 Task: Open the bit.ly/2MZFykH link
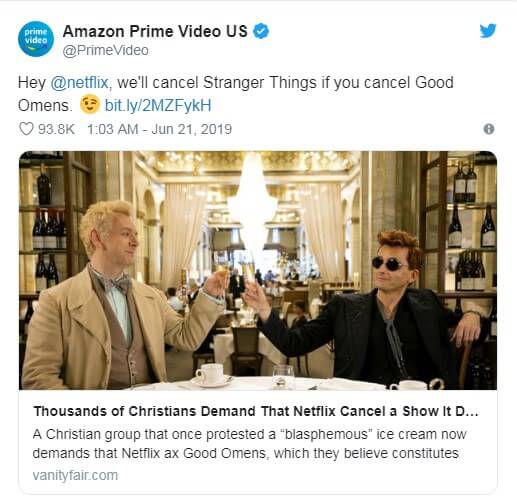(158, 106)
